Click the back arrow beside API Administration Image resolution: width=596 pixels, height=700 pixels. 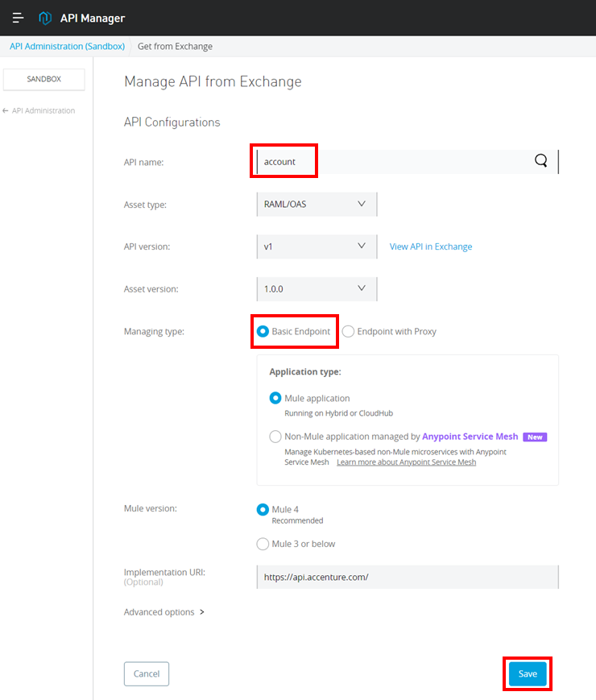tap(6, 110)
